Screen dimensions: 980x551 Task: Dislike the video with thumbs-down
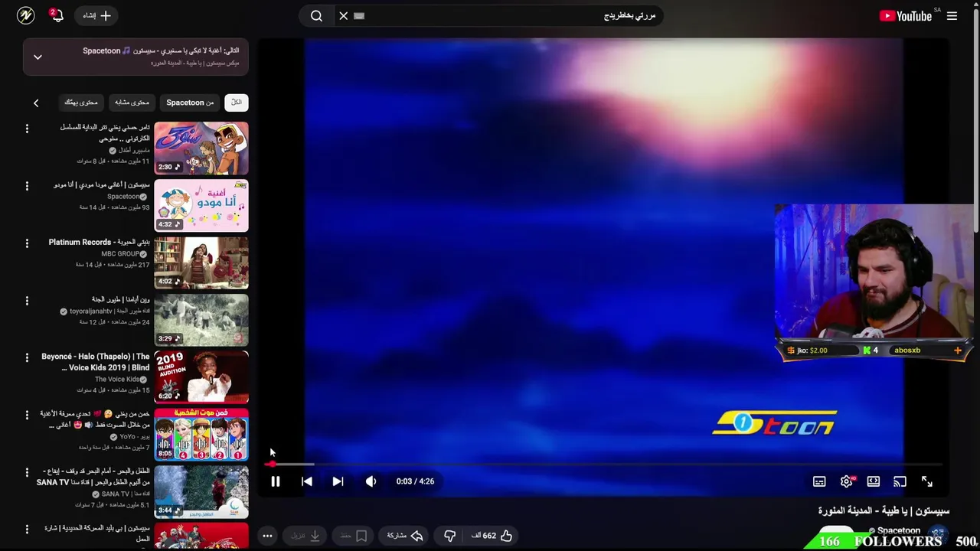point(450,536)
